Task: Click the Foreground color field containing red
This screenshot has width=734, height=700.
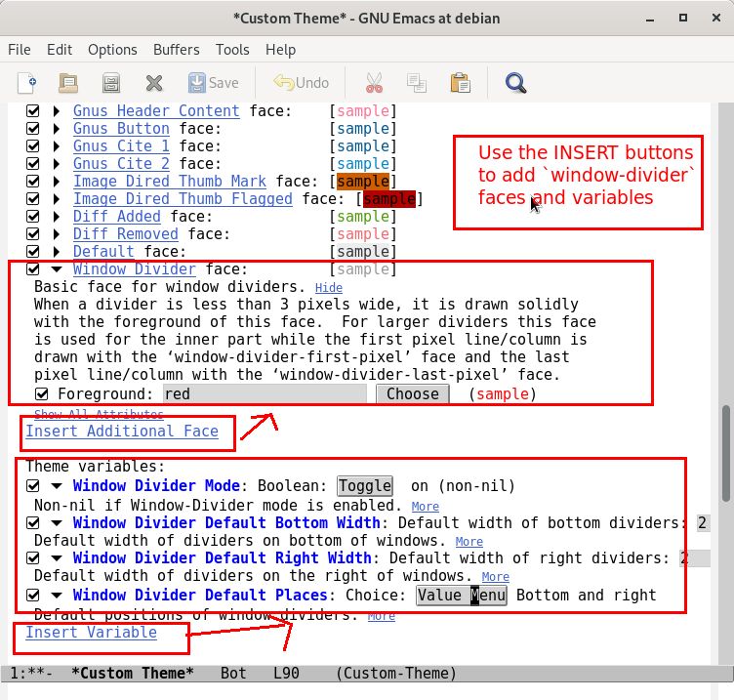Action: [x=265, y=393]
